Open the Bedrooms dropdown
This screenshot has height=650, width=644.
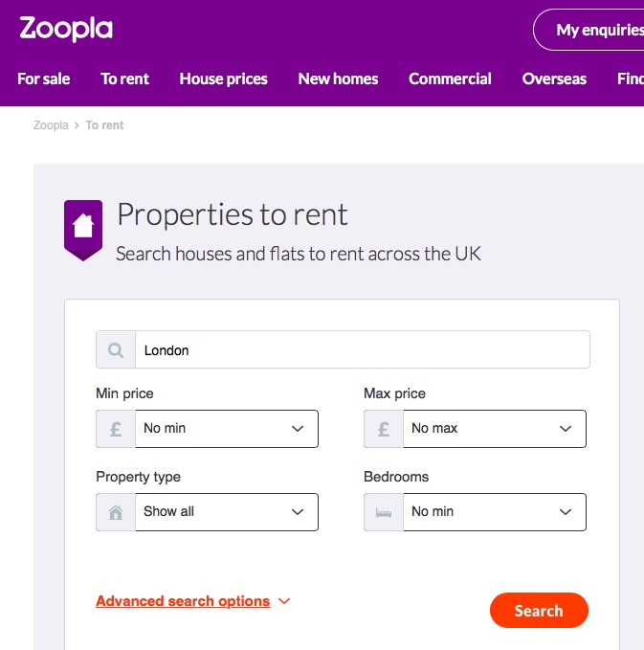(x=494, y=512)
